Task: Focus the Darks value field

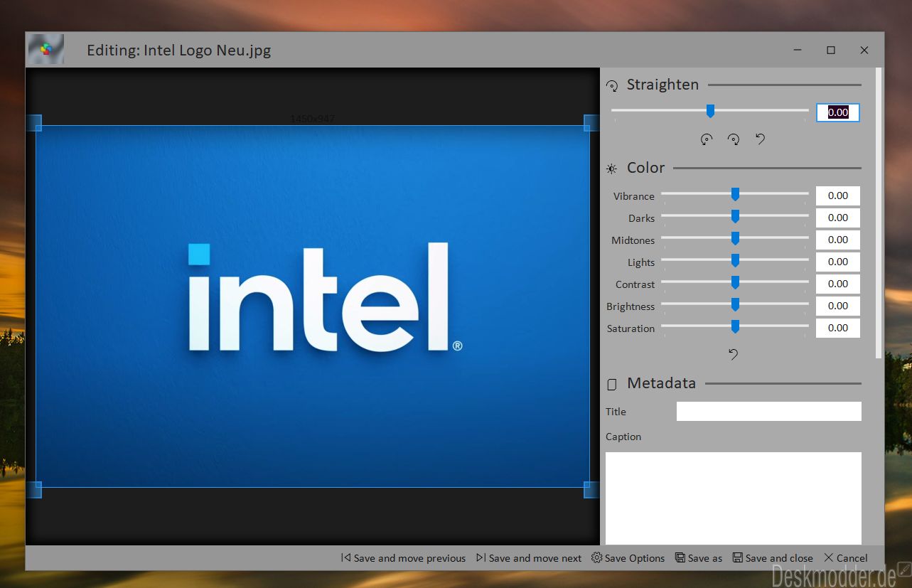Action: [x=838, y=218]
